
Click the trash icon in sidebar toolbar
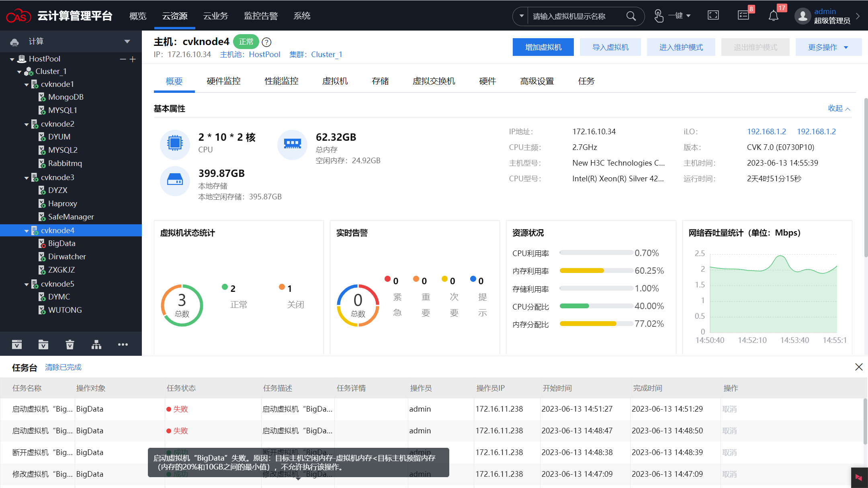tap(70, 344)
